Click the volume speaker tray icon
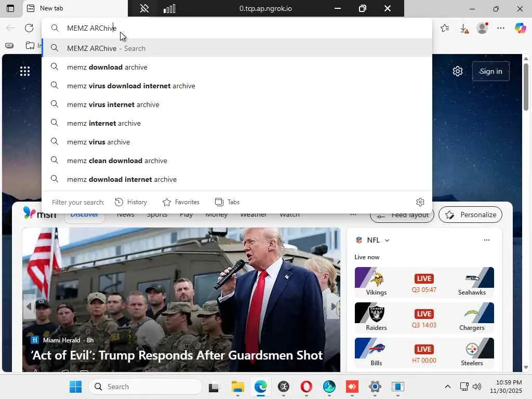The height and width of the screenshot is (399, 532). [x=477, y=387]
